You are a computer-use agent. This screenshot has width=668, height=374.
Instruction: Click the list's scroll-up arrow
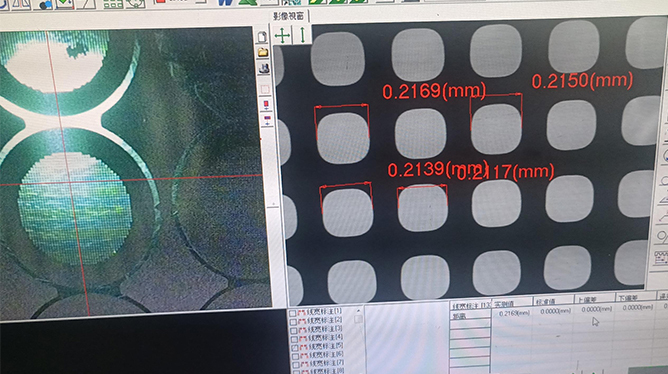click(x=358, y=311)
